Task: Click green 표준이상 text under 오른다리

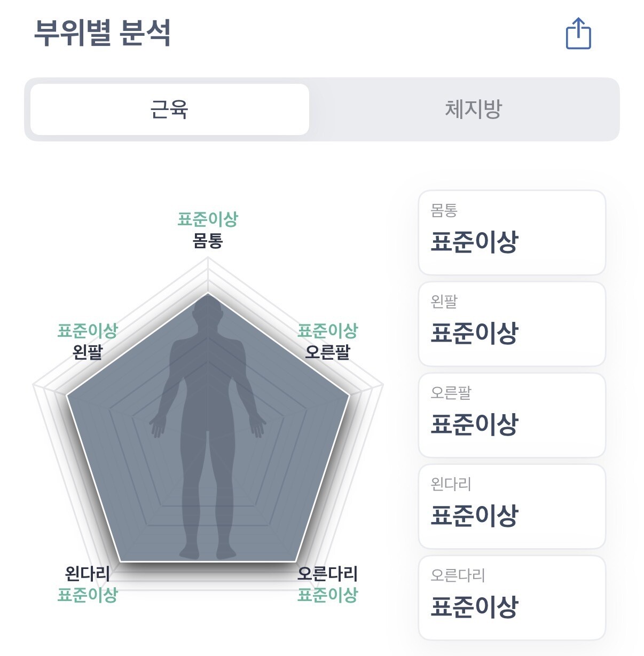Action: [327, 595]
